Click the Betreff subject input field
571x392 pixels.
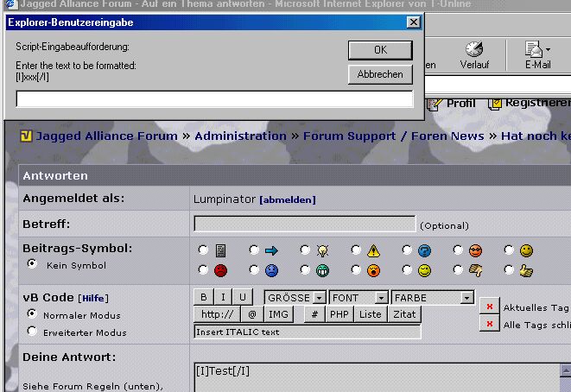(x=304, y=224)
